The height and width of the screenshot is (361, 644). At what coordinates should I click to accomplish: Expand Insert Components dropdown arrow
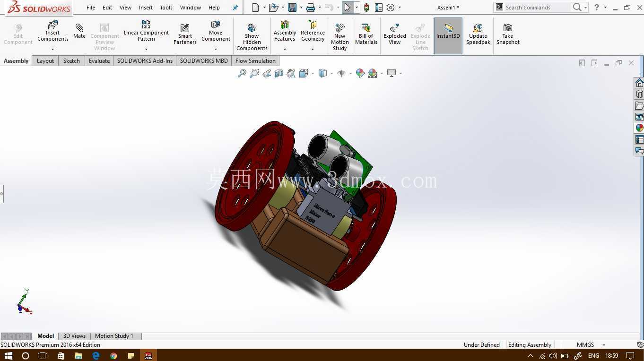pos(53,49)
